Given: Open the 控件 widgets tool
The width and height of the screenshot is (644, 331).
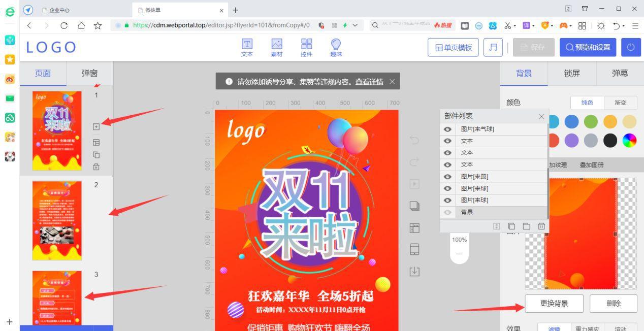Looking at the screenshot, I should click(306, 48).
